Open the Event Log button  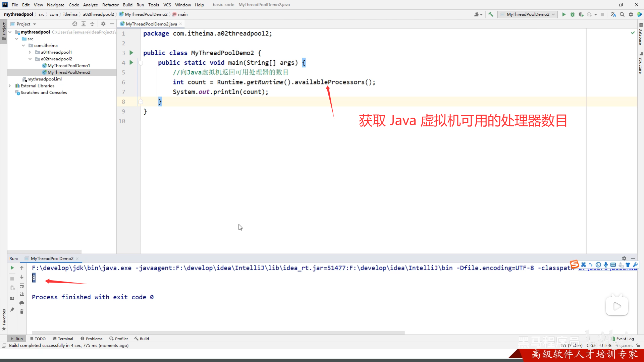point(623,339)
